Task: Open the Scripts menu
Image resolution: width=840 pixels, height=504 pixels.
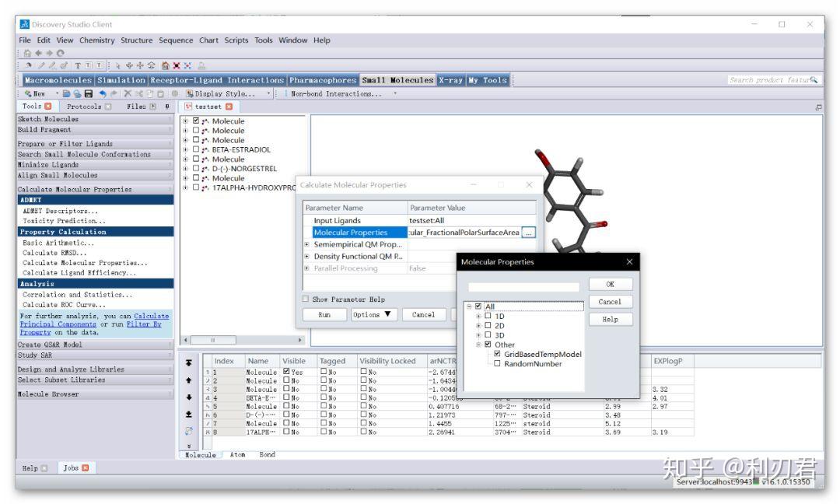Action: click(x=236, y=40)
